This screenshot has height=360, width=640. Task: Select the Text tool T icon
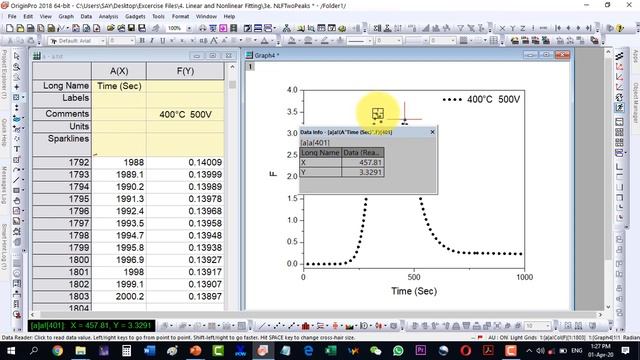pos(17,149)
